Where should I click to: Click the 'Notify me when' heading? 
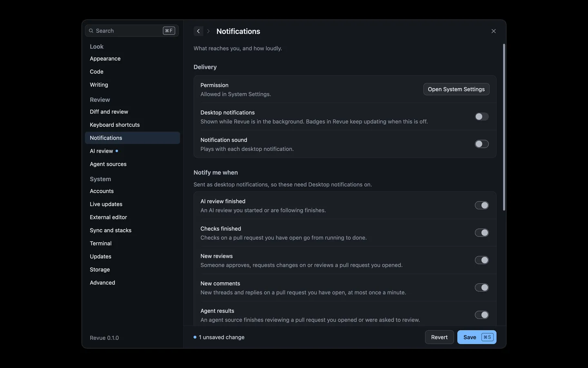(216, 173)
